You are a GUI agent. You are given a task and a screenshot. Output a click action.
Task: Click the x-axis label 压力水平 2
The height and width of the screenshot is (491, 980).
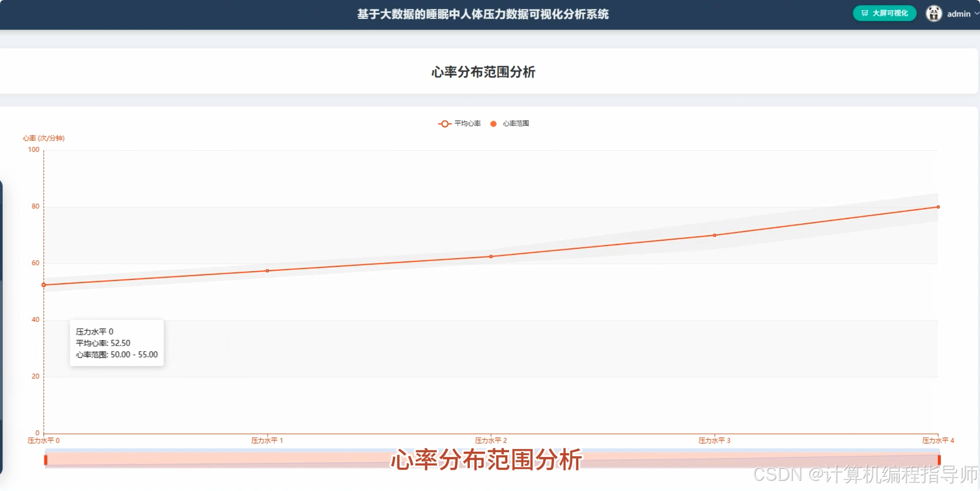(x=491, y=441)
